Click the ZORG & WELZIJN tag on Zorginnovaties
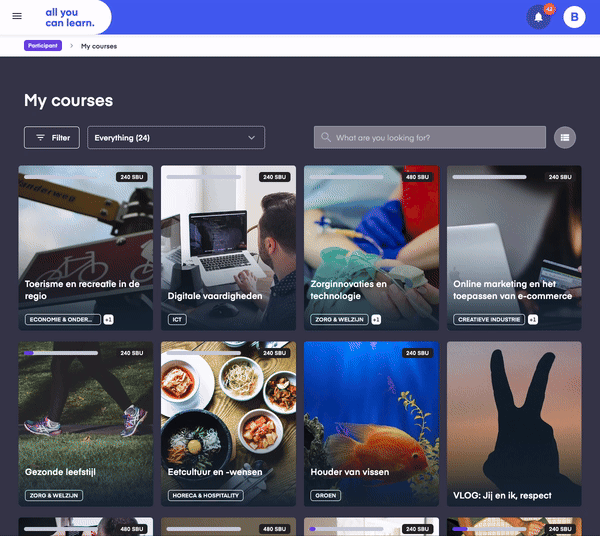This screenshot has height=536, width=600. [x=339, y=320]
